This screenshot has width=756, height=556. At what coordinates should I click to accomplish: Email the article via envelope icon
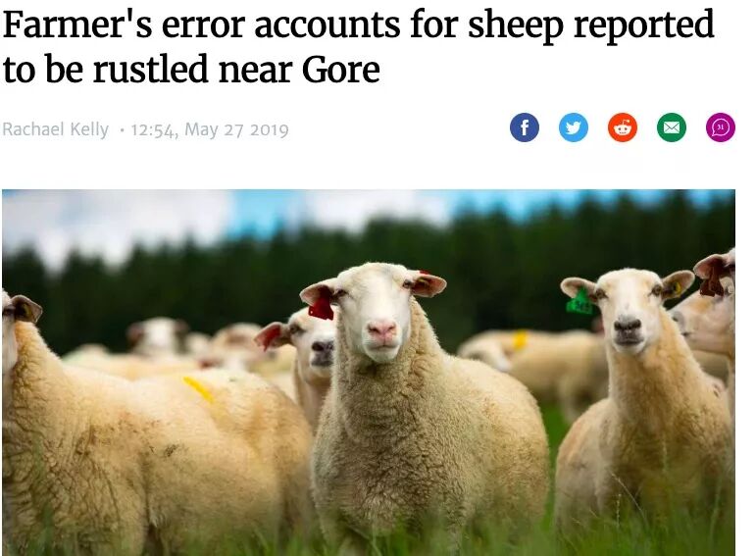click(x=672, y=127)
